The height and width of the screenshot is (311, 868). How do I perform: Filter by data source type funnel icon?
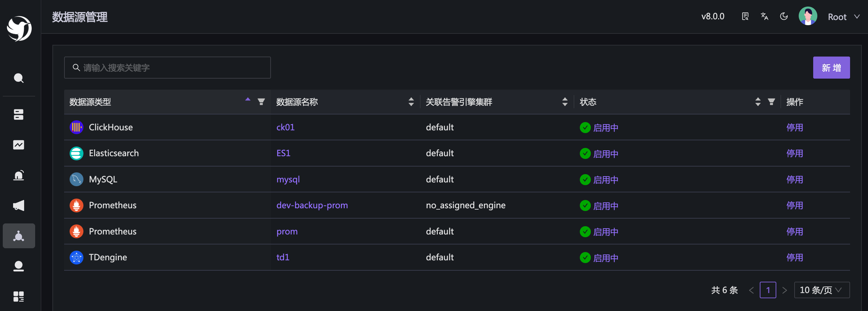(x=261, y=102)
